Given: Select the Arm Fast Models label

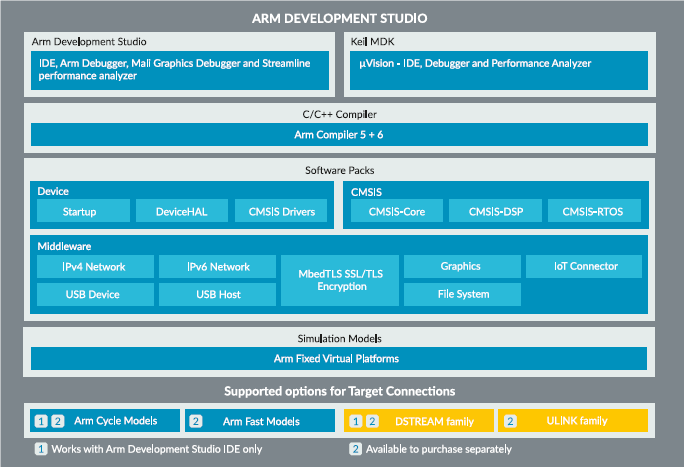Looking at the screenshot, I should tap(261, 421).
